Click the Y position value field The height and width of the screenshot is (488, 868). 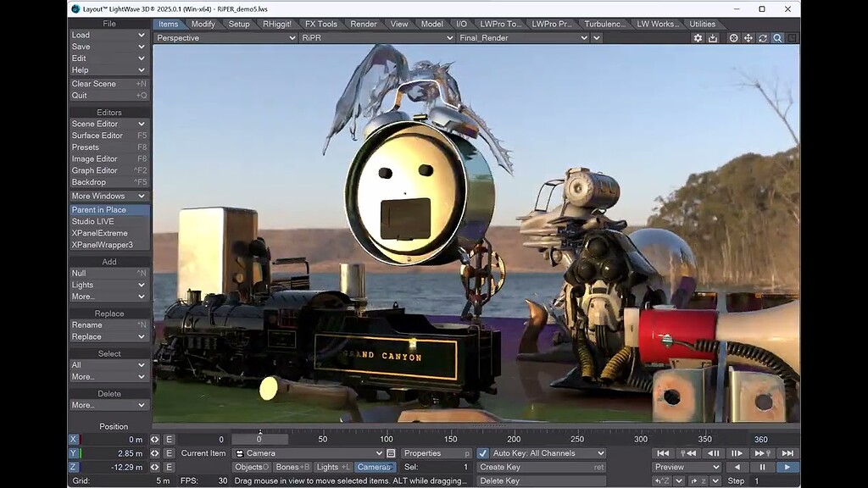point(114,453)
